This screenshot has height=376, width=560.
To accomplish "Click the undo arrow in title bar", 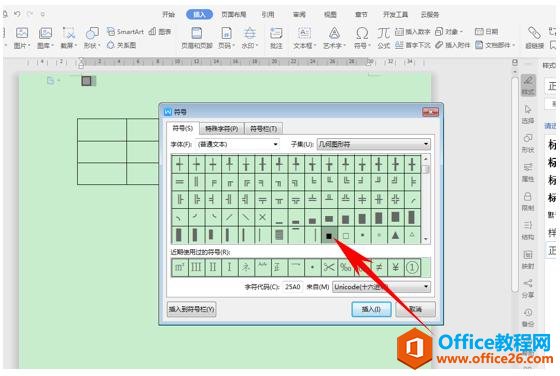I will [17, 14].
